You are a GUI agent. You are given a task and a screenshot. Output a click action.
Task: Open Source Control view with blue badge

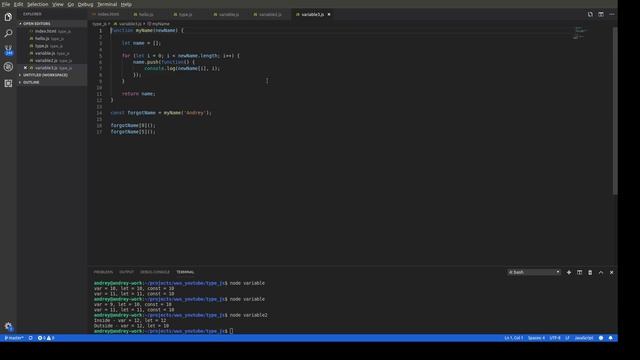tap(8, 50)
